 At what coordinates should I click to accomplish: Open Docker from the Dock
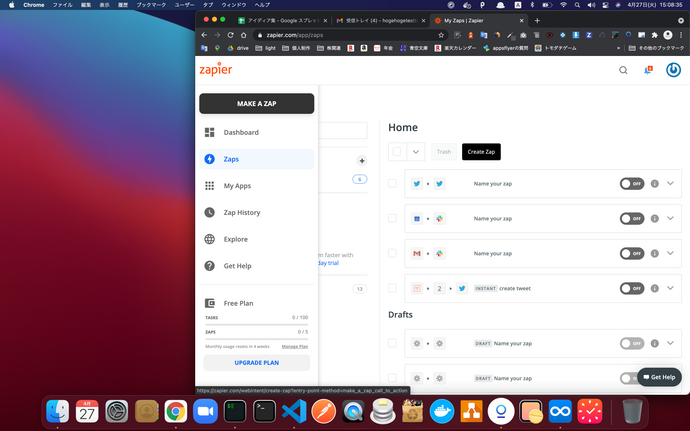pos(442,411)
